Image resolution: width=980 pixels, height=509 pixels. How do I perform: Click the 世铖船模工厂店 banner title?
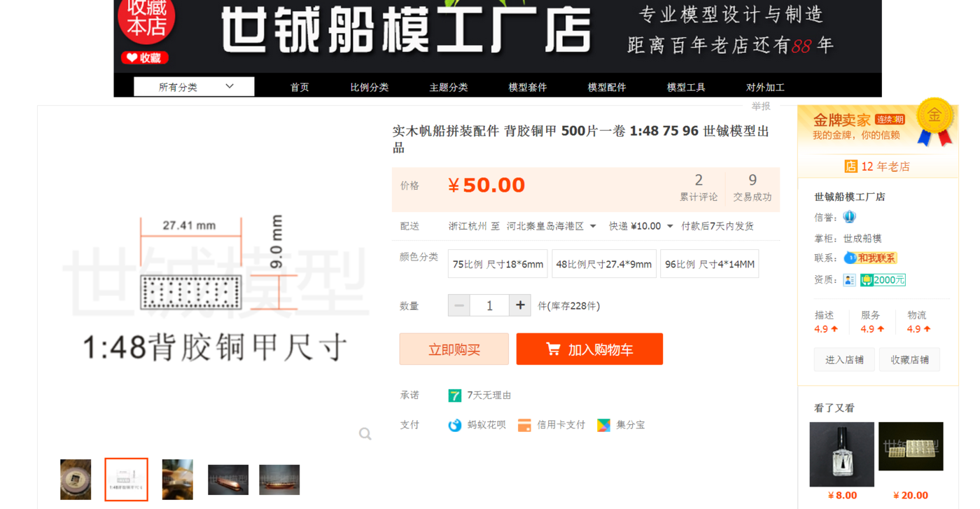click(406, 31)
